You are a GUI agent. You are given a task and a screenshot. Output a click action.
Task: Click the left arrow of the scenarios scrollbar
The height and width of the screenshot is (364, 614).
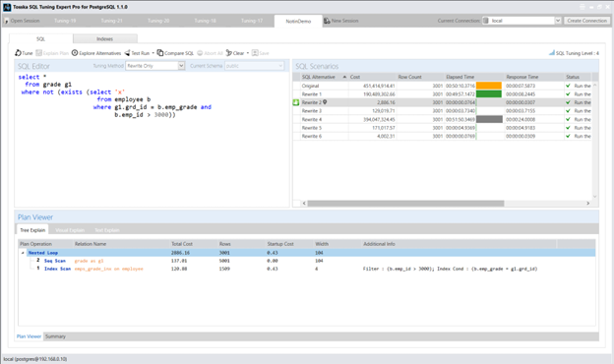(304, 203)
